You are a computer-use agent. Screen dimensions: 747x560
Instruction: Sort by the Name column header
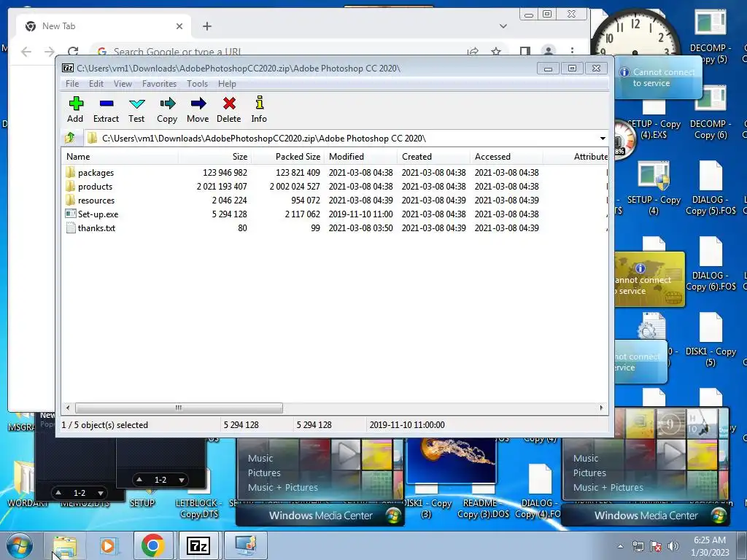pos(120,157)
